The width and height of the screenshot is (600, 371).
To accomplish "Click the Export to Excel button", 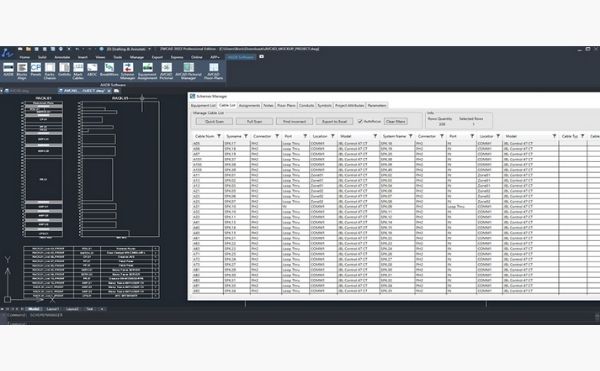I will [334, 121].
